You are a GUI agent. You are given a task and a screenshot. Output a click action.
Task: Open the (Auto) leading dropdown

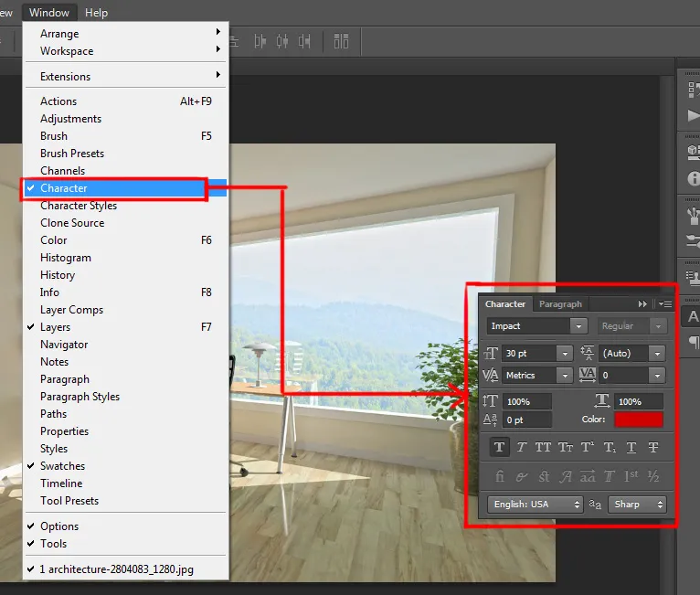[x=657, y=354]
